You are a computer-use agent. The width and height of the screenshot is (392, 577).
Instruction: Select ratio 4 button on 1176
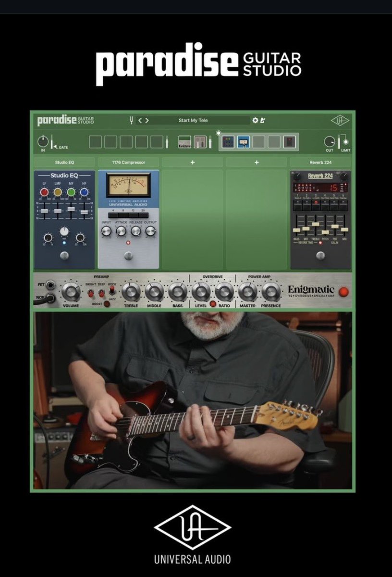point(112,215)
